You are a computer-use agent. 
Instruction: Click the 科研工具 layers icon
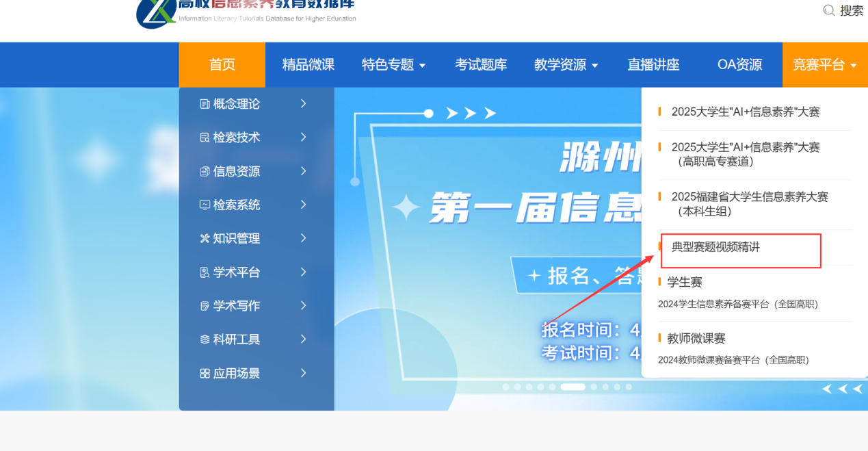[x=205, y=339]
